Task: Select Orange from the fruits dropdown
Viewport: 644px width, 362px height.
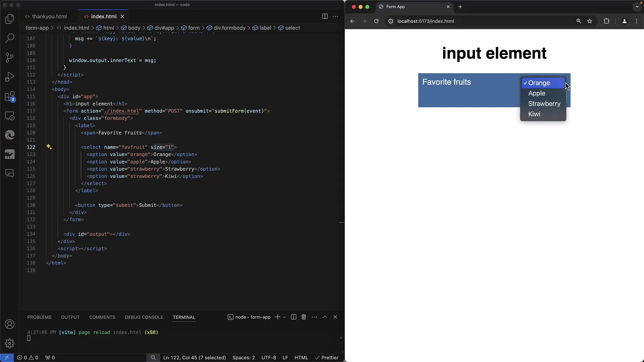Action: tap(539, 83)
